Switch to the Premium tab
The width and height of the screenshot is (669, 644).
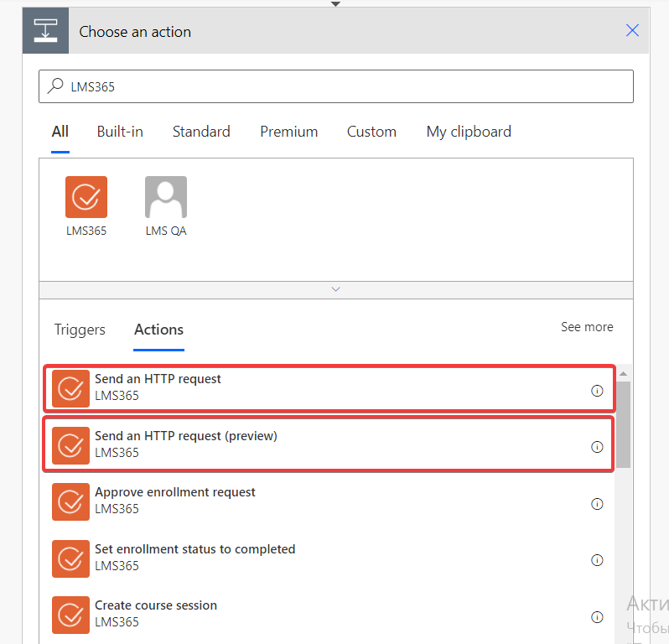(289, 132)
